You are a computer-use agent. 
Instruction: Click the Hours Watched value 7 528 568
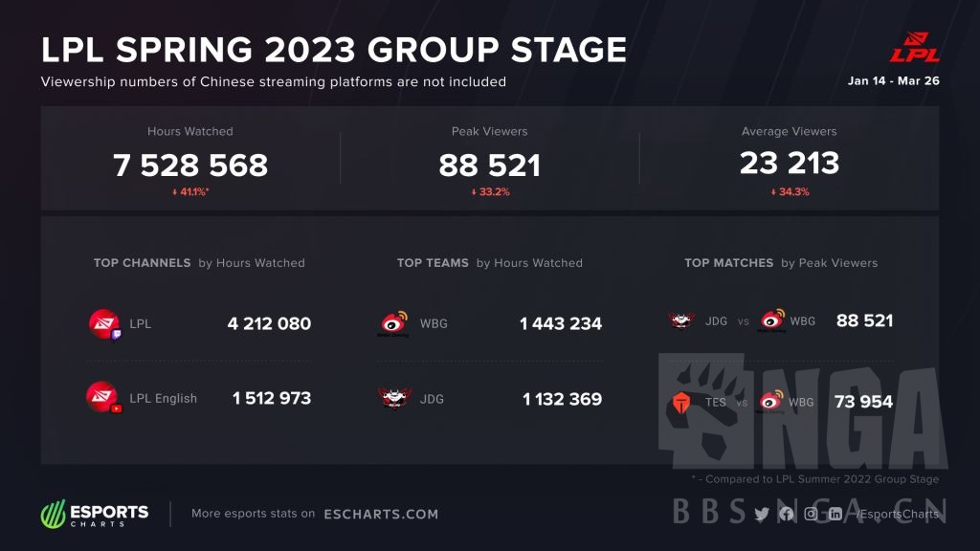tap(190, 165)
